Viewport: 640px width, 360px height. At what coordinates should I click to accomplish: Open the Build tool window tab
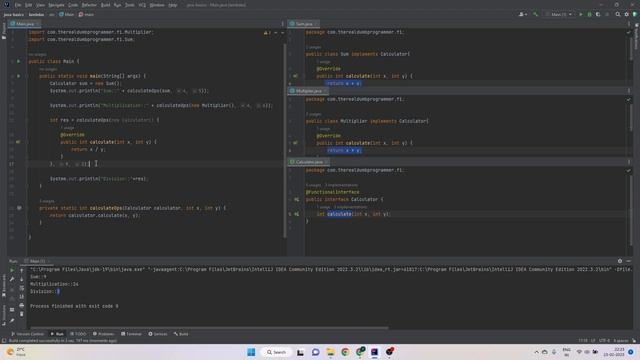click(x=181, y=334)
